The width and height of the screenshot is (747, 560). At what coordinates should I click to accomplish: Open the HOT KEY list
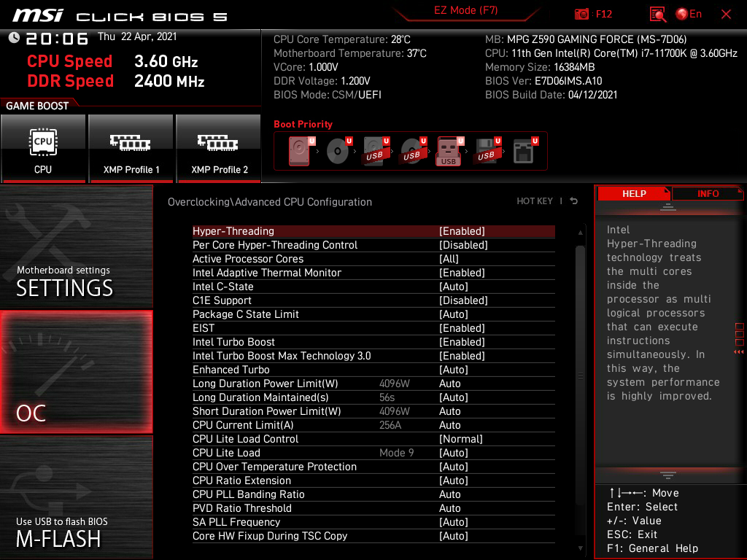click(x=535, y=201)
